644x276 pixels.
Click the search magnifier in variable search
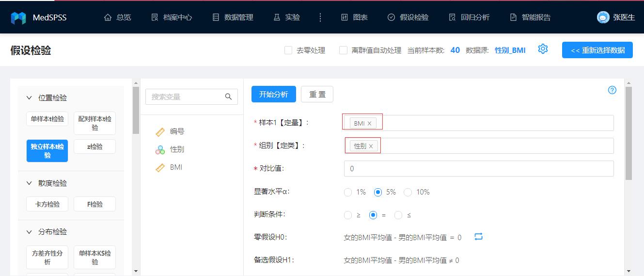[228, 97]
